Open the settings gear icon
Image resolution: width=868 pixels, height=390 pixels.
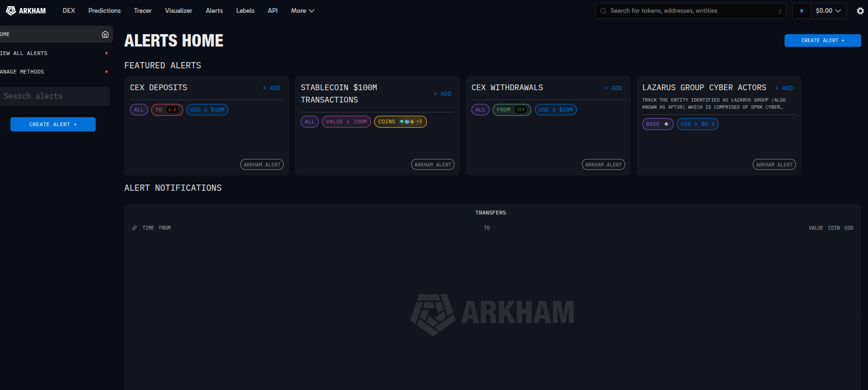(x=860, y=11)
